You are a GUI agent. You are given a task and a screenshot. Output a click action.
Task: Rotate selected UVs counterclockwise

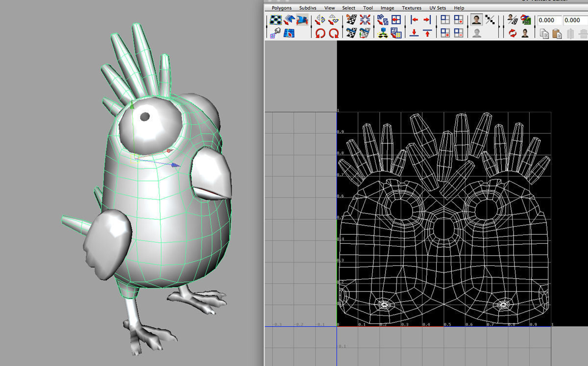[x=320, y=33]
